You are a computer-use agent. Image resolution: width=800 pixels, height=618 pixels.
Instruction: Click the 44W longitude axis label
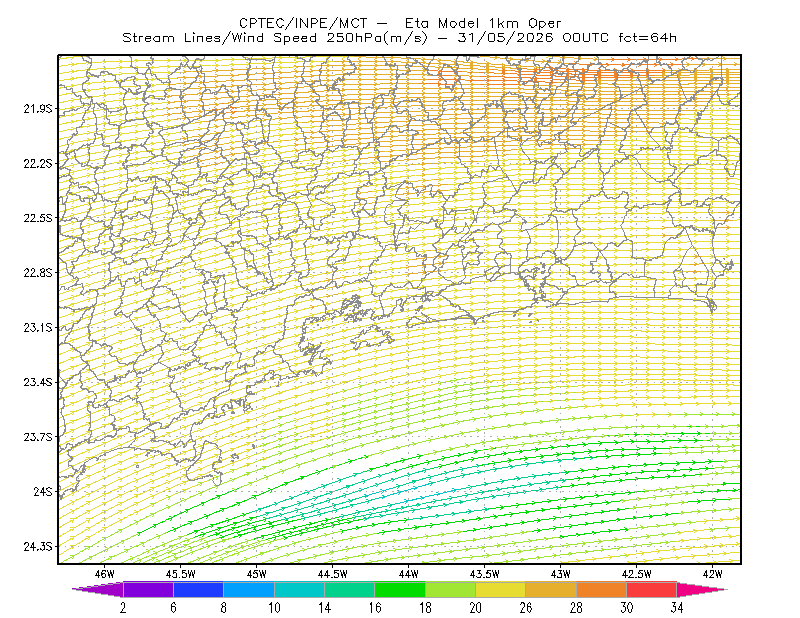pos(409,574)
